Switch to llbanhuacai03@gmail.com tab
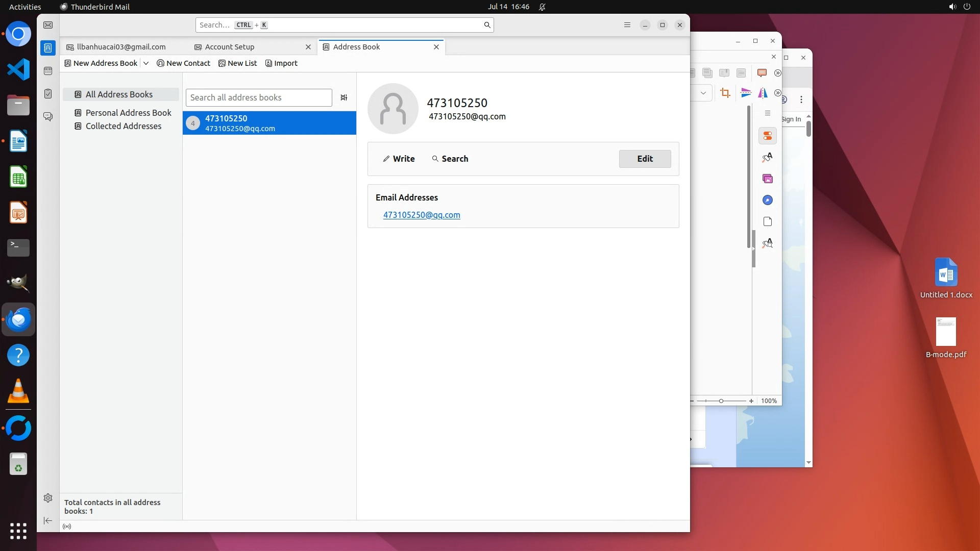 (121, 47)
